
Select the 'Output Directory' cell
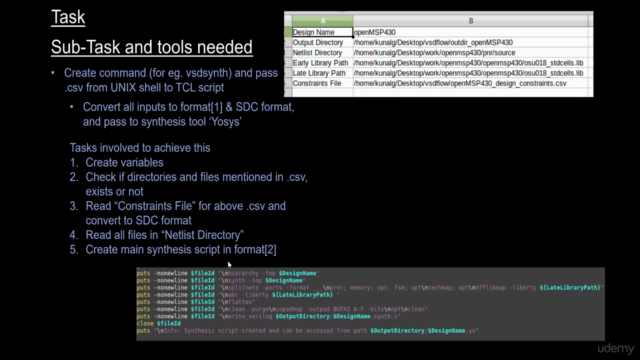click(x=322, y=42)
